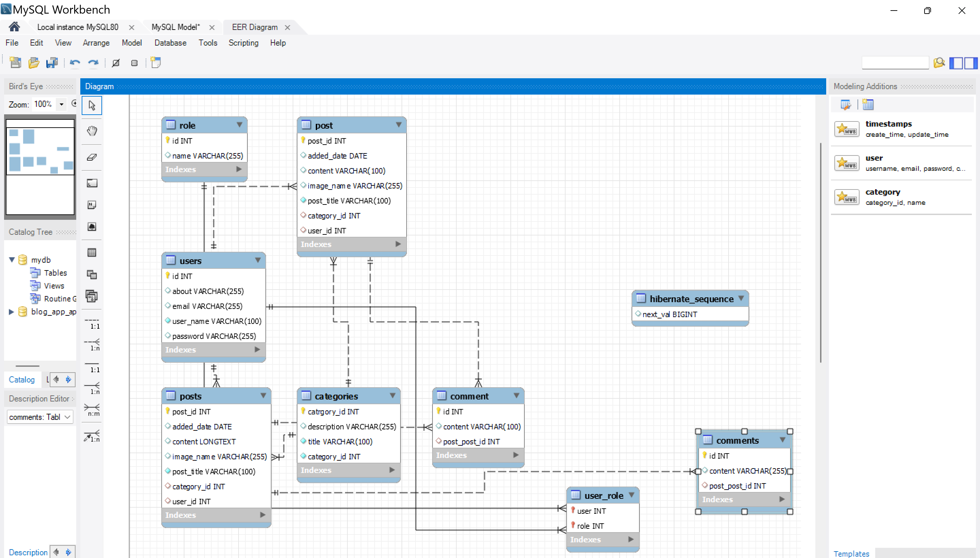The width and height of the screenshot is (980, 558).
Task: Select the place text note tool
Action: click(92, 204)
